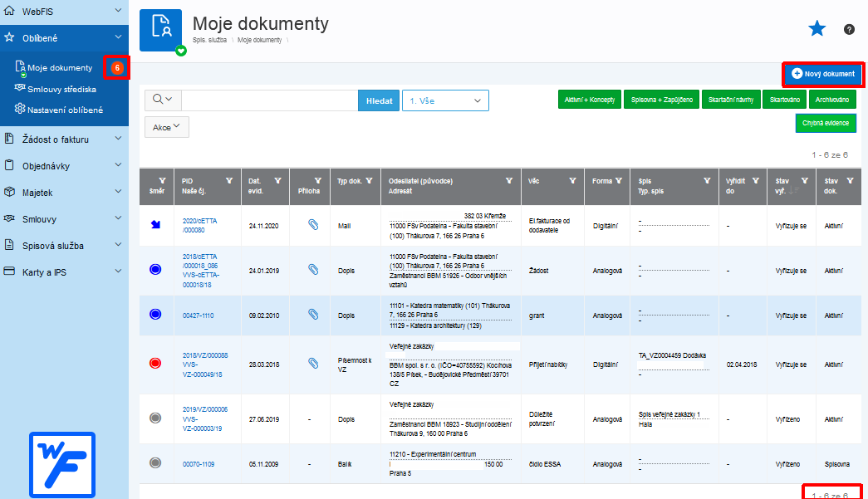This screenshot has height=499, width=868.
Task: Select Smlouvy střediska in sidebar
Action: click(61, 89)
